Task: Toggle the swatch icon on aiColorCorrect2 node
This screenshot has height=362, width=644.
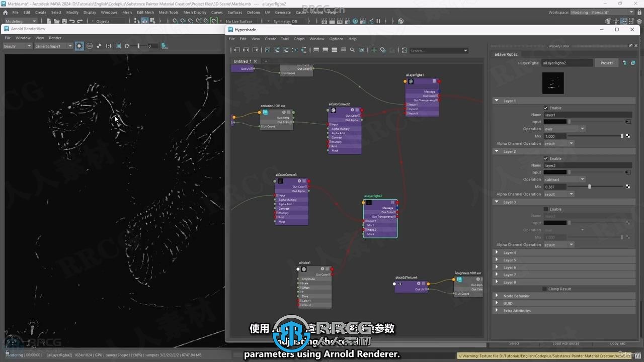Action: [333, 111]
